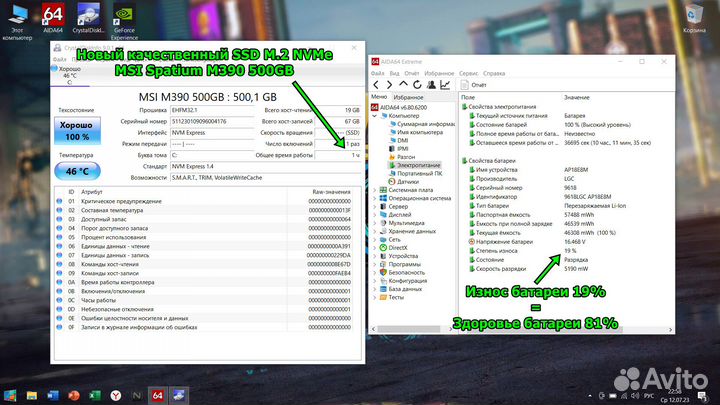Click the Конфигурация tree icon
This screenshot has width=720, height=405.
click(x=383, y=281)
